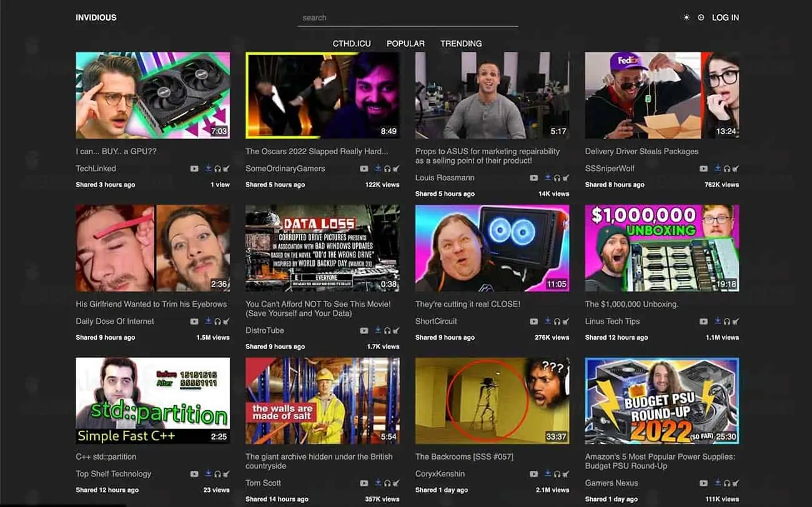Select the CTHD.ICU tab
The height and width of the screenshot is (507, 812).
point(352,44)
